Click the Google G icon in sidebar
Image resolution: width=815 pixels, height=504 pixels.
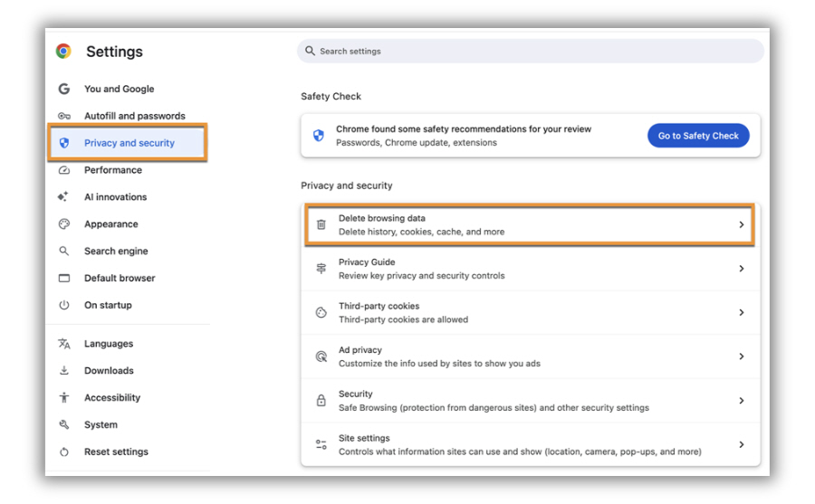pos(64,89)
